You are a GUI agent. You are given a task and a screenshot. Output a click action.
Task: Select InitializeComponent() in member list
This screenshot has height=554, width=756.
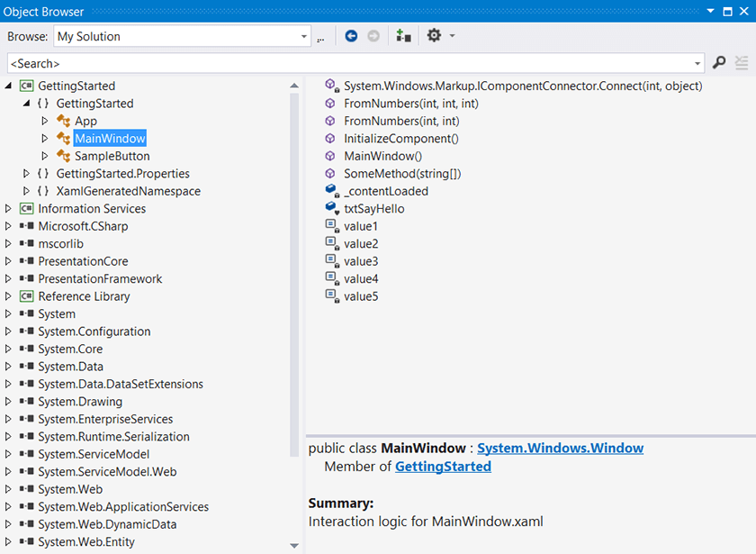pos(401,139)
